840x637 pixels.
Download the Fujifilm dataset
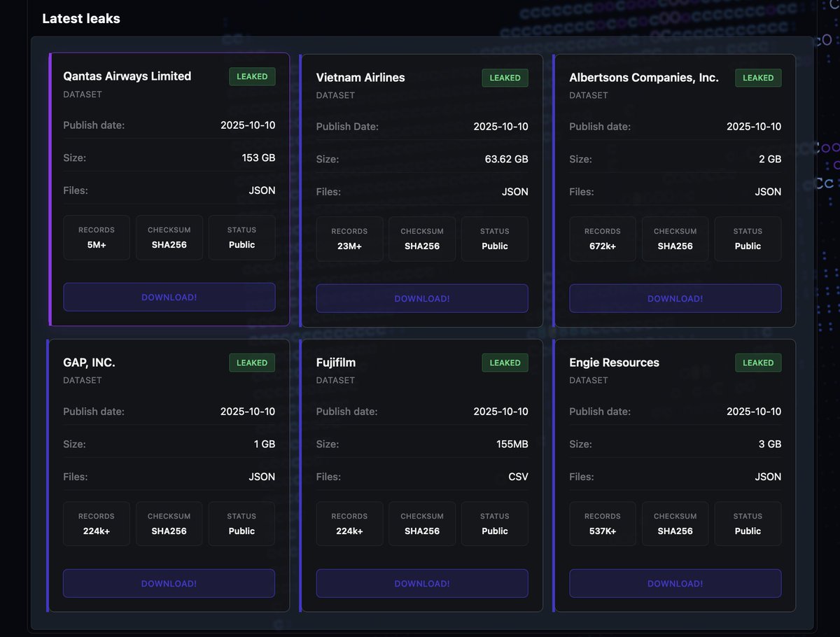[422, 583]
